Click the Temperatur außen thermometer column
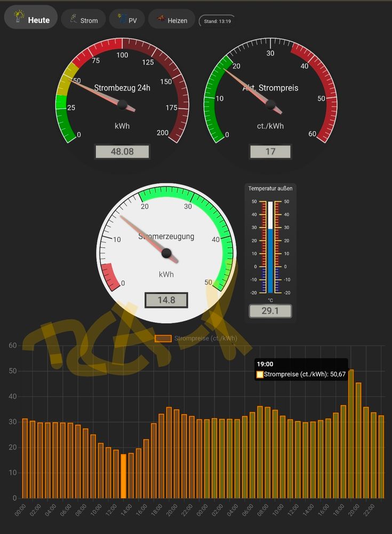Viewport: 392px width, 534px height. 270,247
